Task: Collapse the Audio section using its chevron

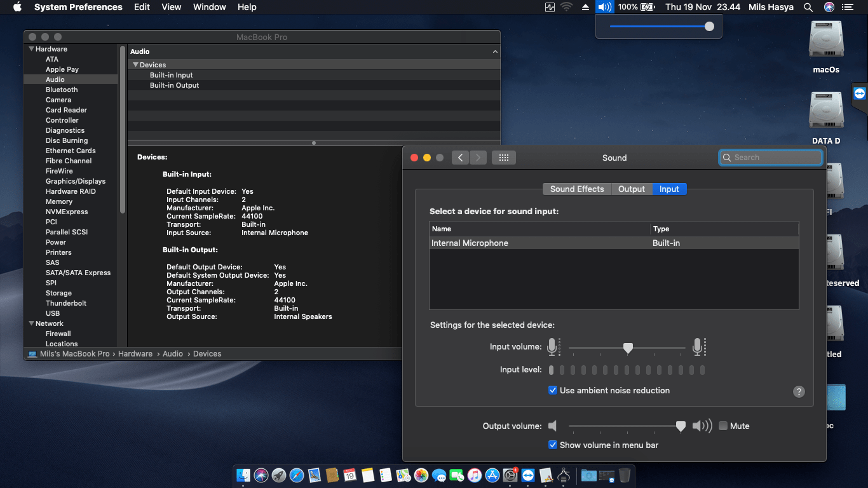Action: click(x=494, y=51)
